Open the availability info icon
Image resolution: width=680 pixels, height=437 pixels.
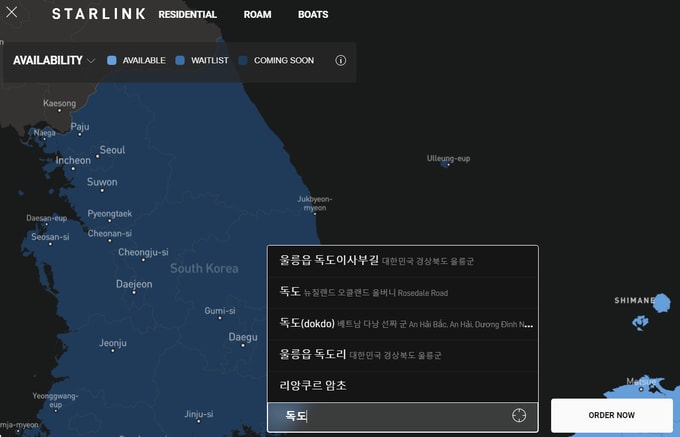[340, 60]
